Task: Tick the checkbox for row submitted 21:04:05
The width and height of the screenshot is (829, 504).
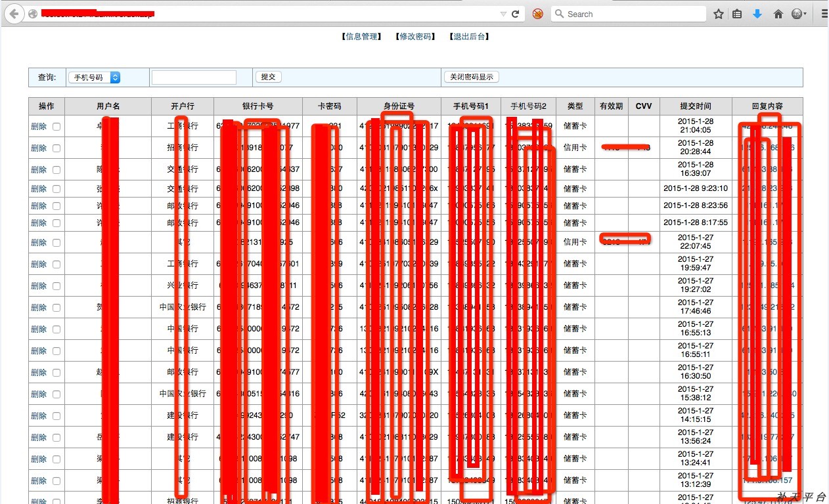Action: (x=56, y=127)
